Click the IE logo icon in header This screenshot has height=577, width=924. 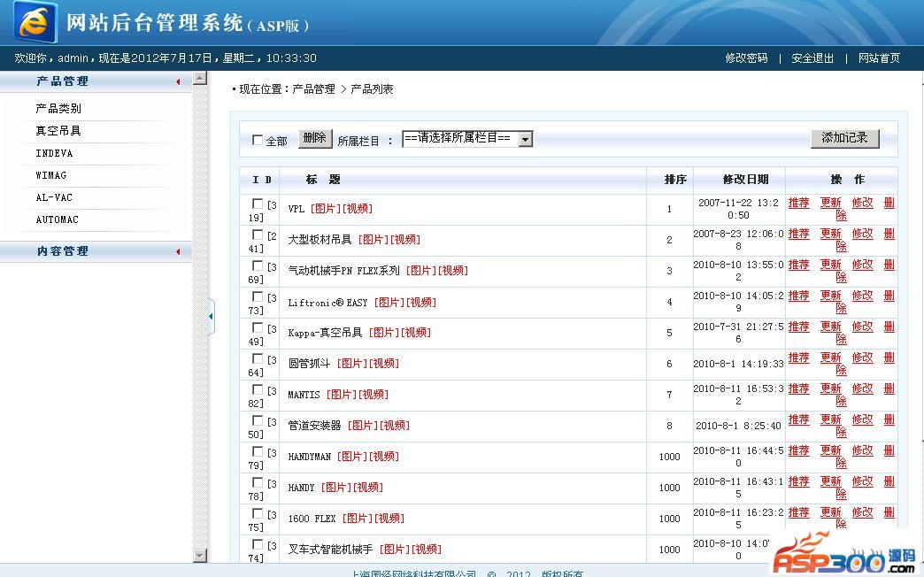coord(35,22)
